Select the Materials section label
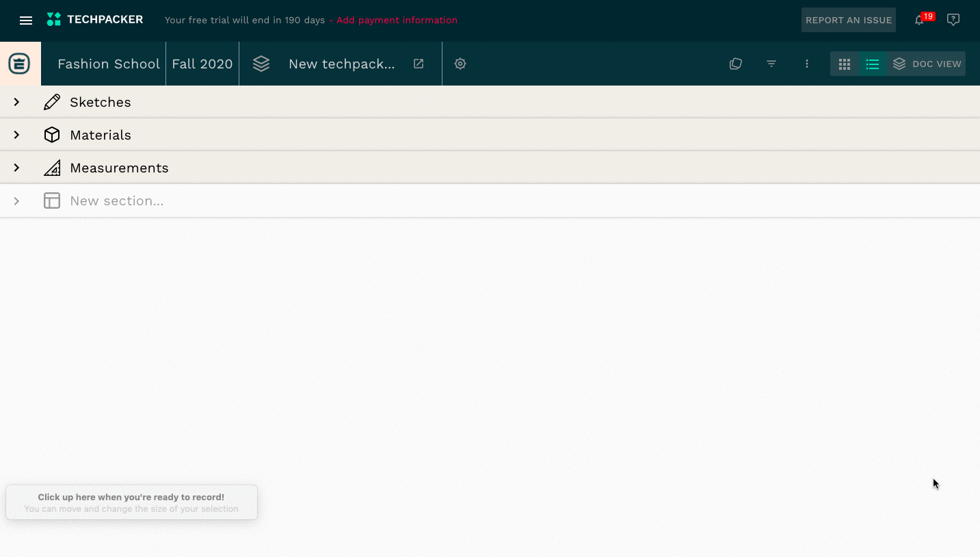The height and width of the screenshot is (557, 980). click(101, 135)
